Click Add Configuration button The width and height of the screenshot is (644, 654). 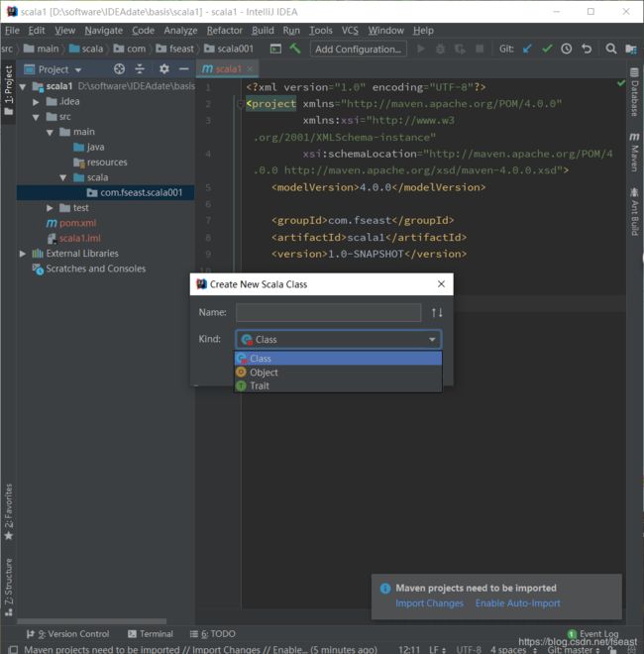pyautogui.click(x=358, y=49)
